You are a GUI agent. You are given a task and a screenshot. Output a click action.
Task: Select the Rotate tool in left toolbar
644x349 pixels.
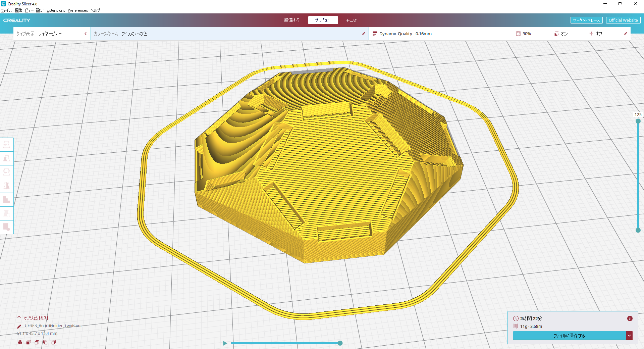pyautogui.click(x=6, y=172)
